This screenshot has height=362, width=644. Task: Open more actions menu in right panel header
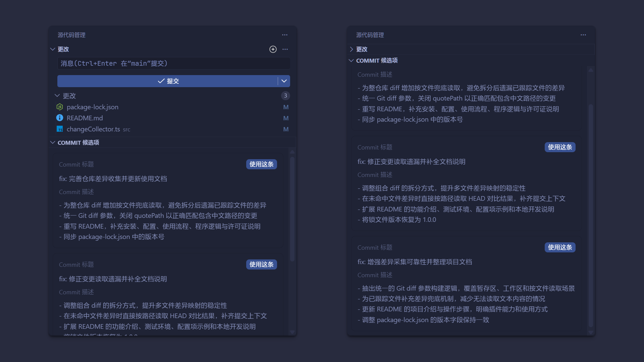click(583, 35)
